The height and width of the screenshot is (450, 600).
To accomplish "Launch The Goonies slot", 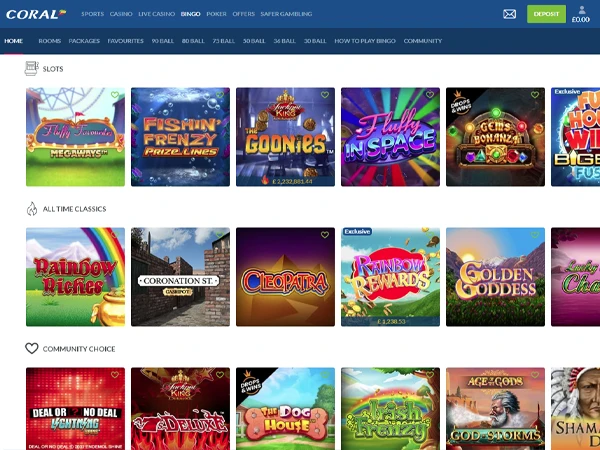I will coord(285,137).
